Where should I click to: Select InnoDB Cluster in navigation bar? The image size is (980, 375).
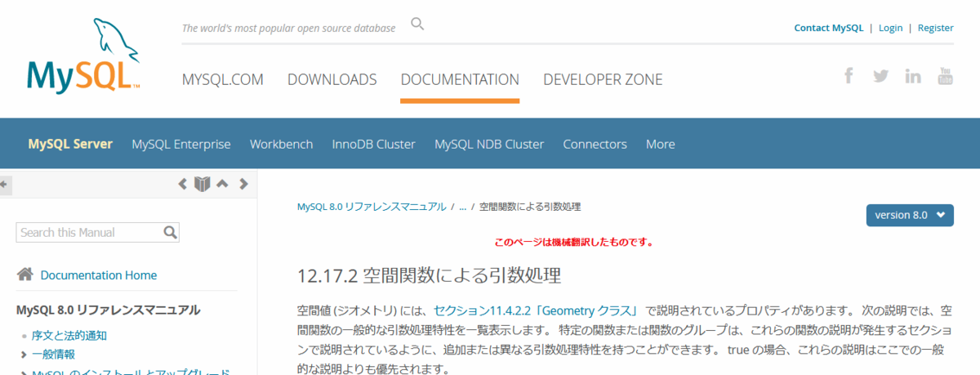point(373,144)
